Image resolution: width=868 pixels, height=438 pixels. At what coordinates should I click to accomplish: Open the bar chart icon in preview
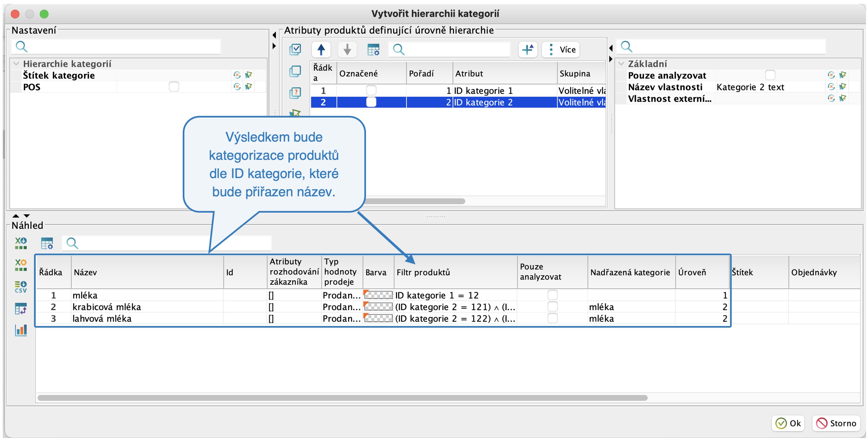(20, 330)
